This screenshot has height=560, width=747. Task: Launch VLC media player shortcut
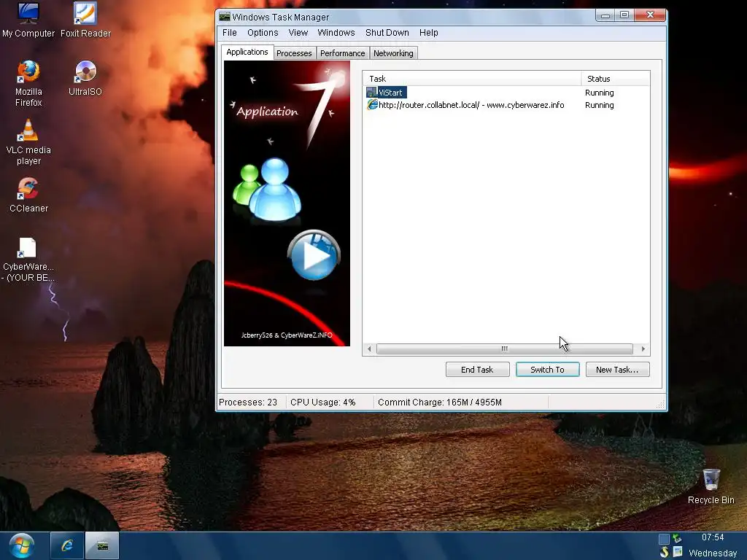pyautogui.click(x=28, y=142)
